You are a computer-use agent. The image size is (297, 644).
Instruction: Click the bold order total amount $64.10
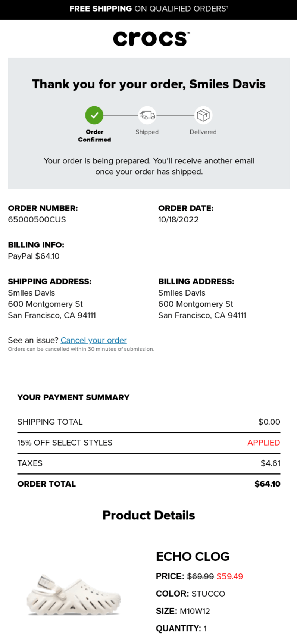pos(267,484)
